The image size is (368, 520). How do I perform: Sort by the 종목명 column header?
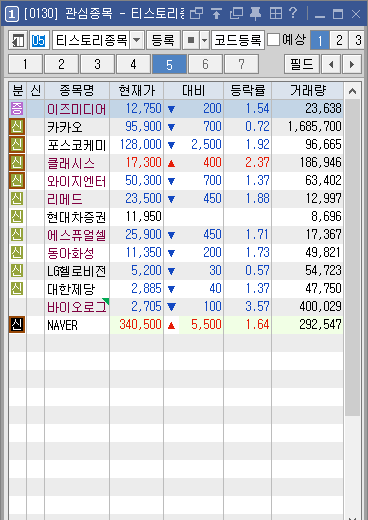77,91
